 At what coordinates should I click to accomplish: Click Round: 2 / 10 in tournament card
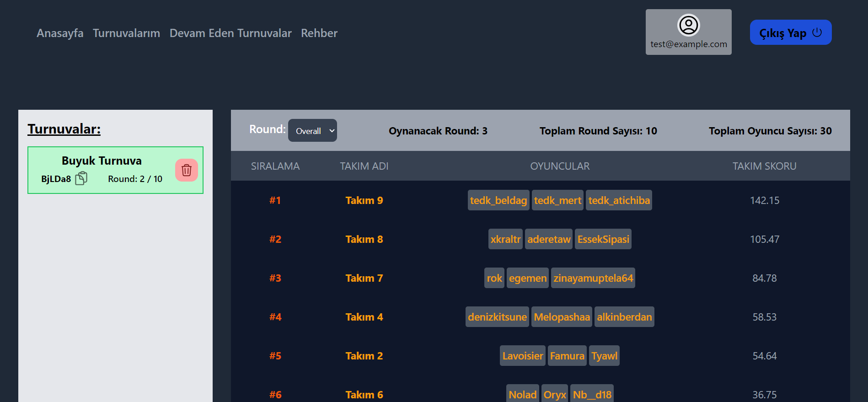pos(135,179)
